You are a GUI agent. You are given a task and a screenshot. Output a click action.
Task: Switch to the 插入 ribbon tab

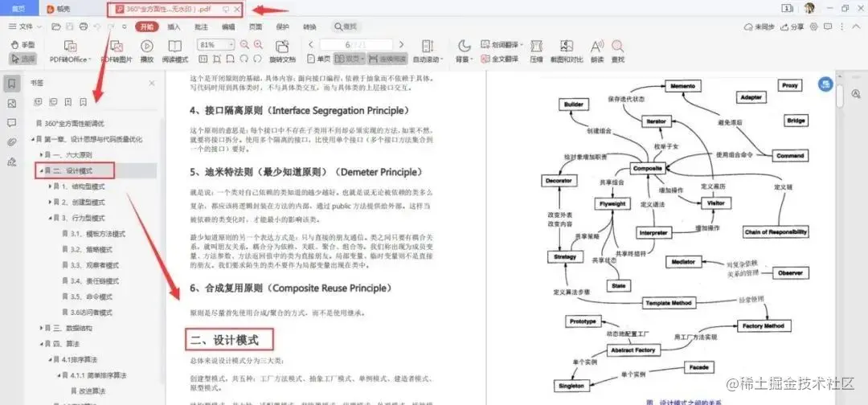(174, 27)
